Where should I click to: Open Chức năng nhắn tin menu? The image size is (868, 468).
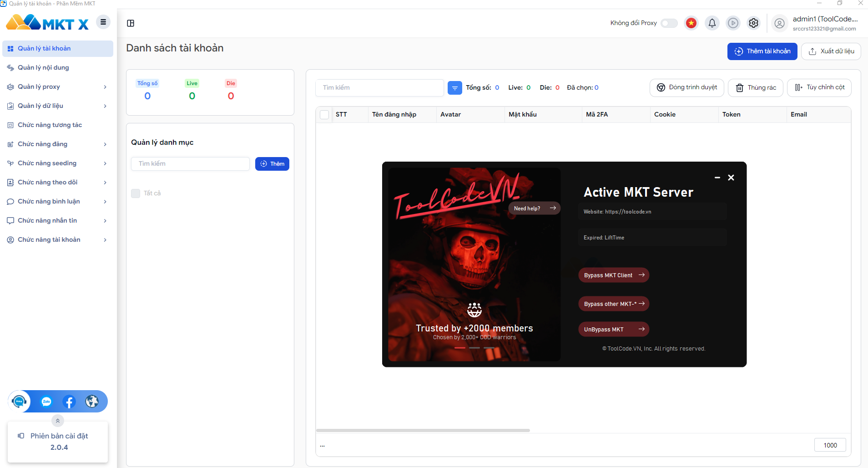(x=58, y=221)
